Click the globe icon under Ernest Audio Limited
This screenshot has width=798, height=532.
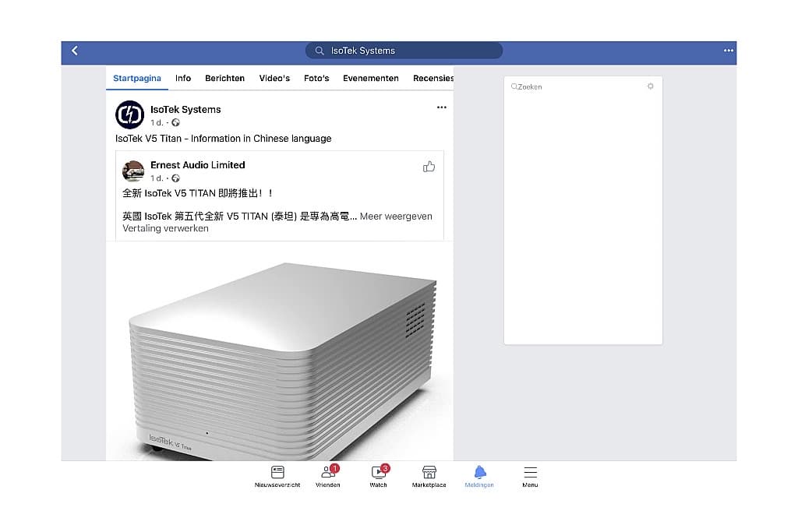point(175,178)
